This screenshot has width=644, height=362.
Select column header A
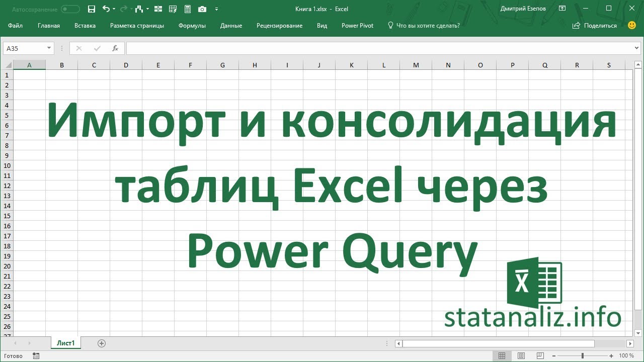click(x=29, y=65)
